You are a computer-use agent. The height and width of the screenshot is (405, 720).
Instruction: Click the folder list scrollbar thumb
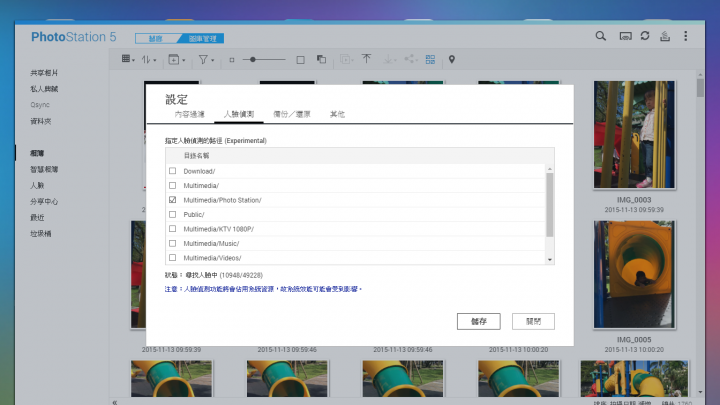click(x=550, y=205)
